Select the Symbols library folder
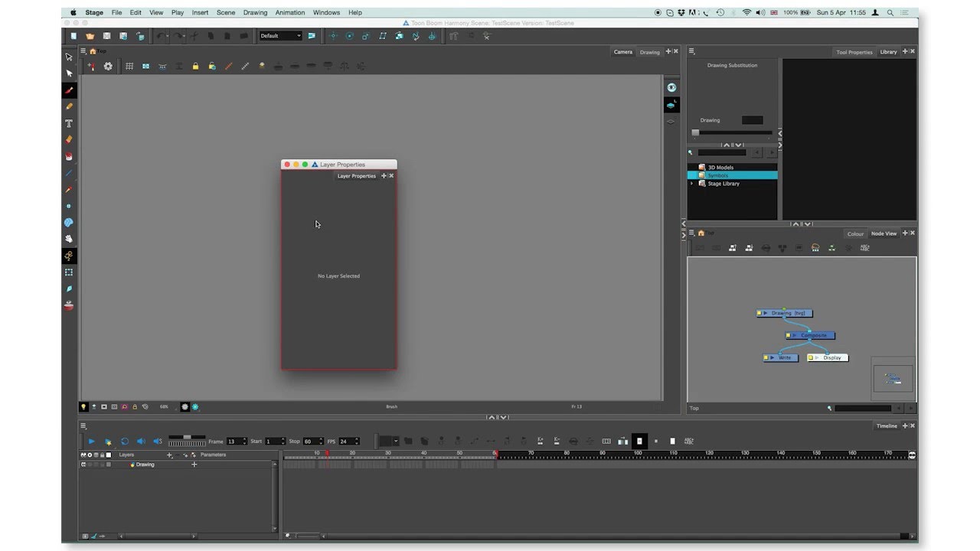The image size is (980, 551). (x=733, y=175)
